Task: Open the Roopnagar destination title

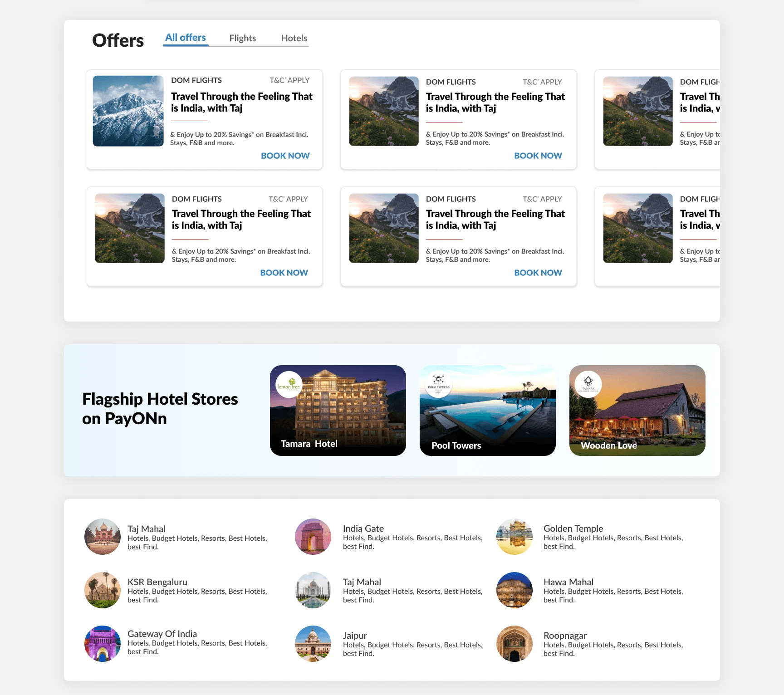Action: [565, 636]
